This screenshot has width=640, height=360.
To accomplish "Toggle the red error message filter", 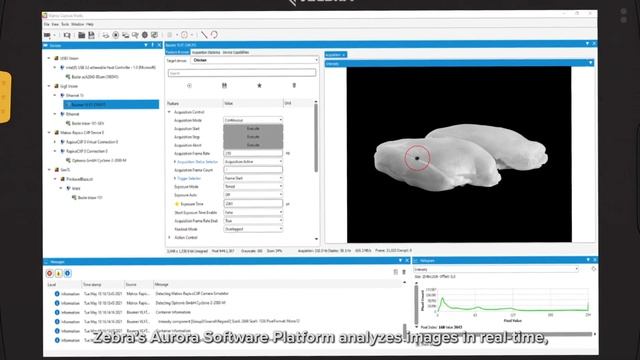I will (49, 273).
